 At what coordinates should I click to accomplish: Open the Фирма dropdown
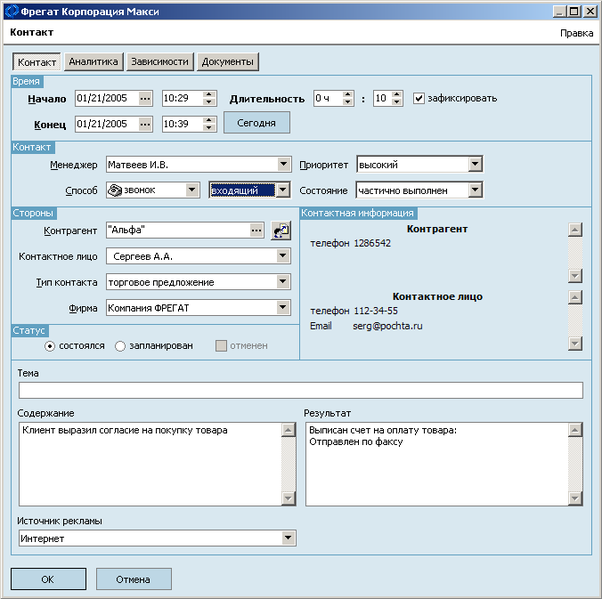tap(283, 307)
